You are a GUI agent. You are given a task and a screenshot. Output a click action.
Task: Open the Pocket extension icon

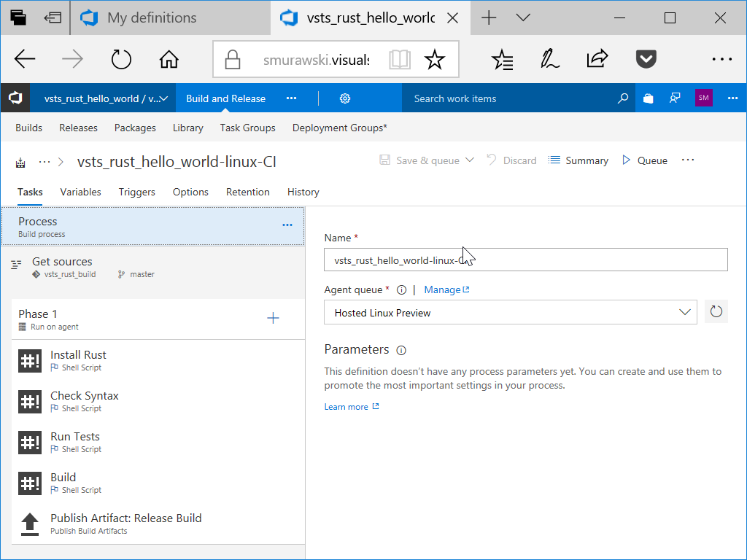[646, 60]
